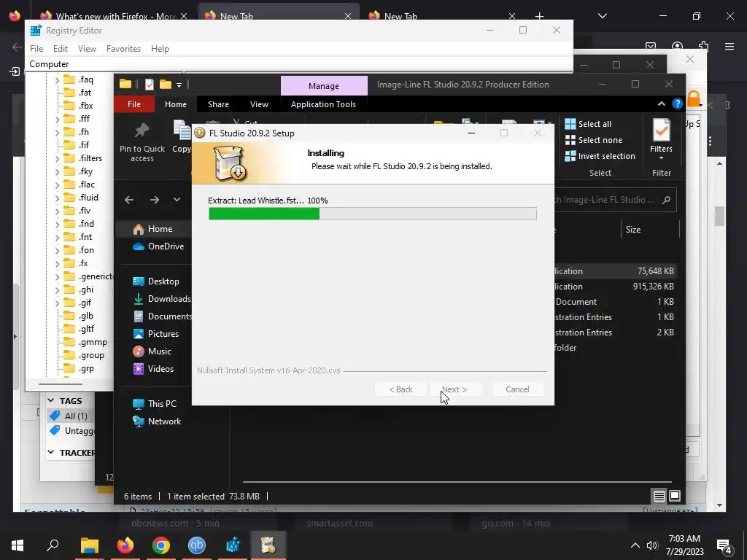Open the View ribbon tab in Explorer

tap(259, 104)
